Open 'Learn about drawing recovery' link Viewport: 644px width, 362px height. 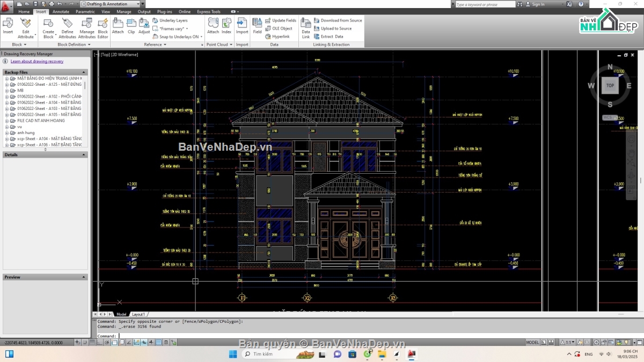[37, 61]
